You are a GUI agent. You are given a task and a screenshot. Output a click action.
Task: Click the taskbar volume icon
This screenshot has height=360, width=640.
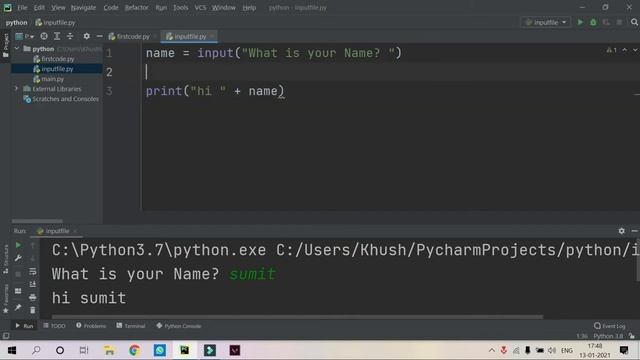tap(552, 350)
